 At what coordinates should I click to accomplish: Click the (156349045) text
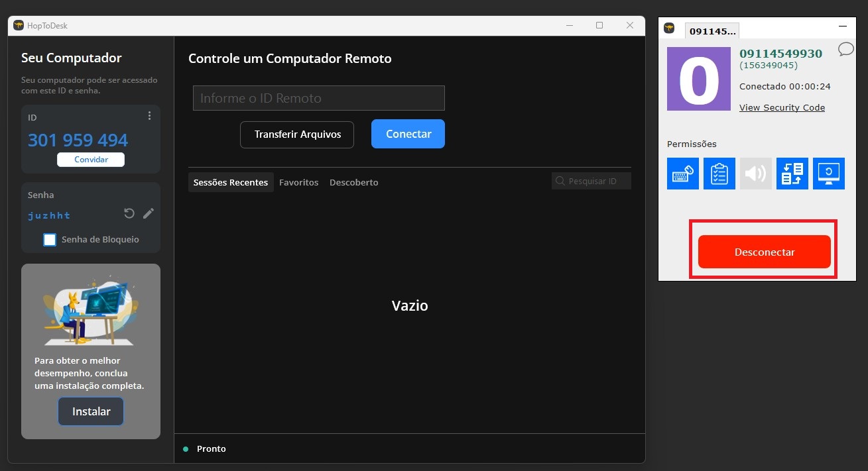pos(769,66)
